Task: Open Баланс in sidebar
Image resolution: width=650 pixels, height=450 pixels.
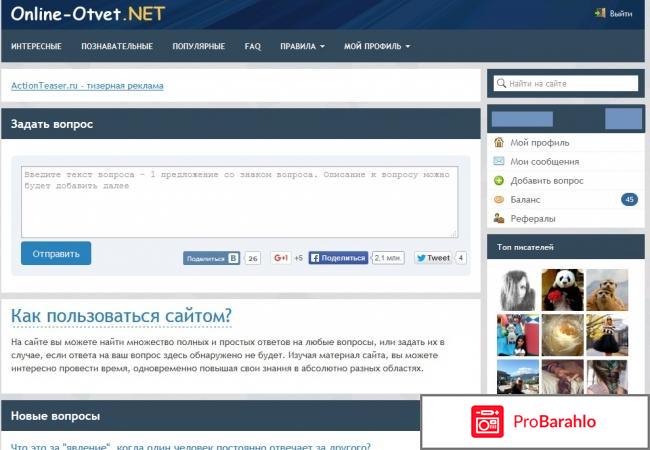Action: click(525, 200)
